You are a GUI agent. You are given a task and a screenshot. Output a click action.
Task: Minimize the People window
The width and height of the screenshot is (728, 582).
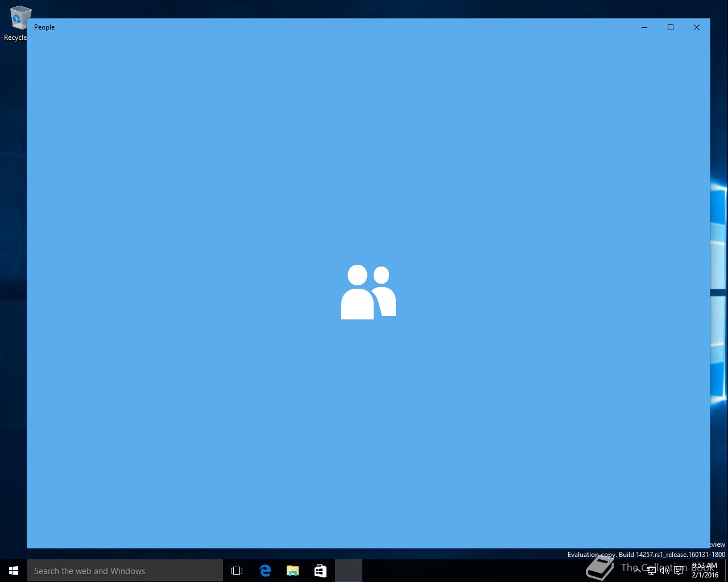644,27
